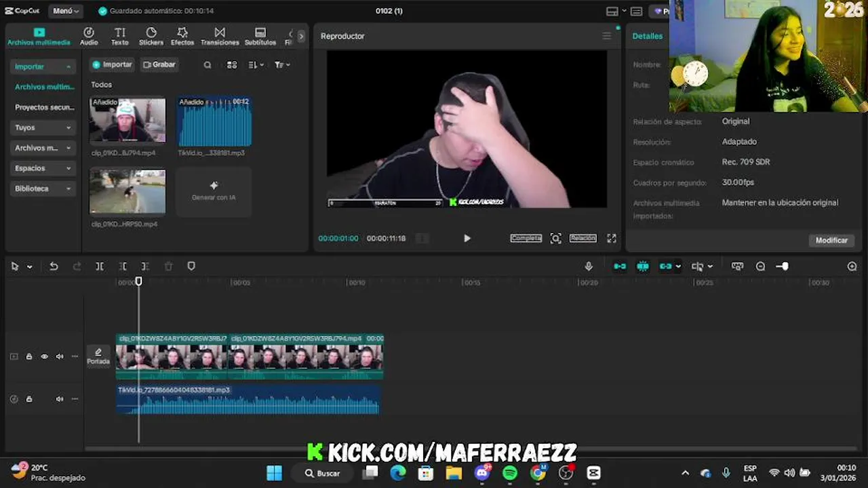This screenshot has height=488, width=868.
Task: Click the preview zoom scan icon
Action: point(556,239)
